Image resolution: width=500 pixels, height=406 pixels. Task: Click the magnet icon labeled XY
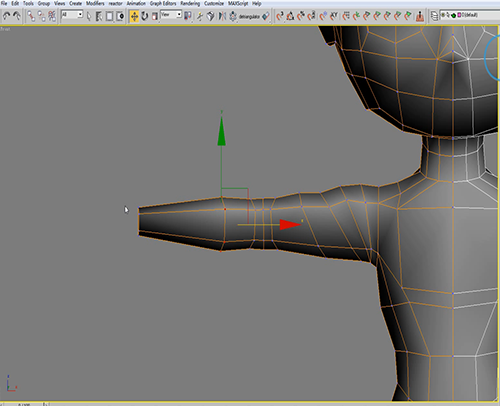334,16
